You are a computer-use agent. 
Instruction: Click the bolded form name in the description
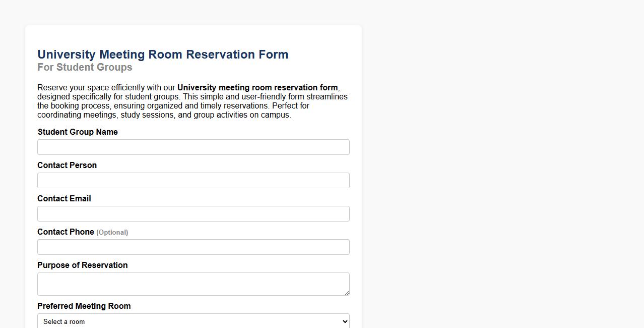point(257,87)
